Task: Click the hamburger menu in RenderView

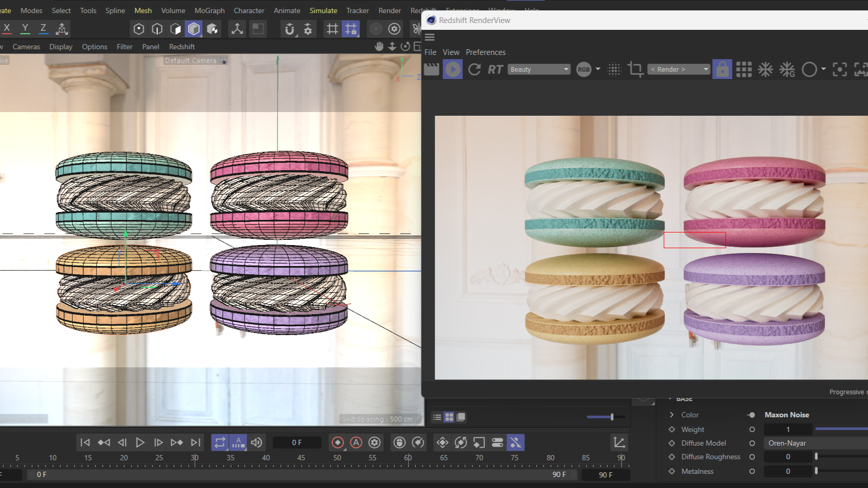Action: [x=430, y=37]
